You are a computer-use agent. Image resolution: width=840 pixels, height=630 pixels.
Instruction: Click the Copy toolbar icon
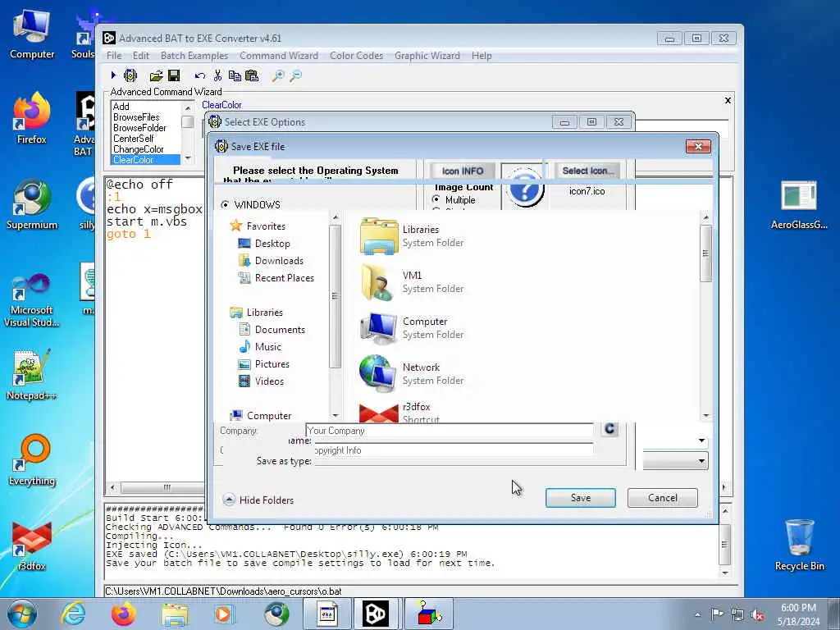(x=235, y=75)
